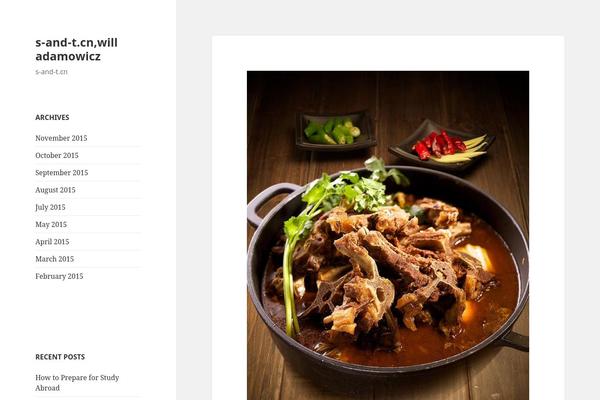
Task: Click the pot handle in the photo
Action: coord(270,203)
